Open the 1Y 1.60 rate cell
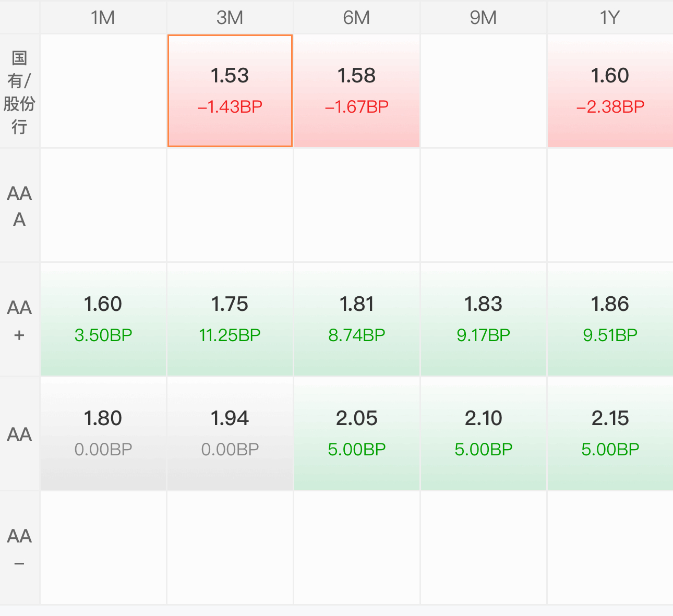 610,91
